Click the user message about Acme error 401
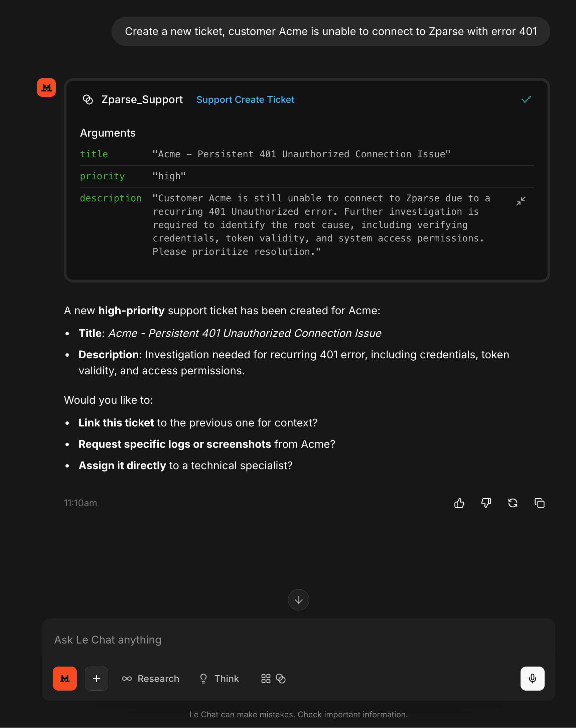 pyautogui.click(x=330, y=31)
